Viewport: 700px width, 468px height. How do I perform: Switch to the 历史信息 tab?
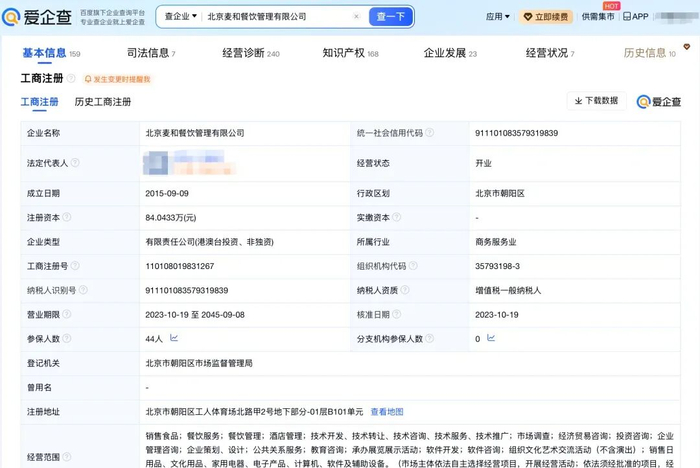(650, 53)
